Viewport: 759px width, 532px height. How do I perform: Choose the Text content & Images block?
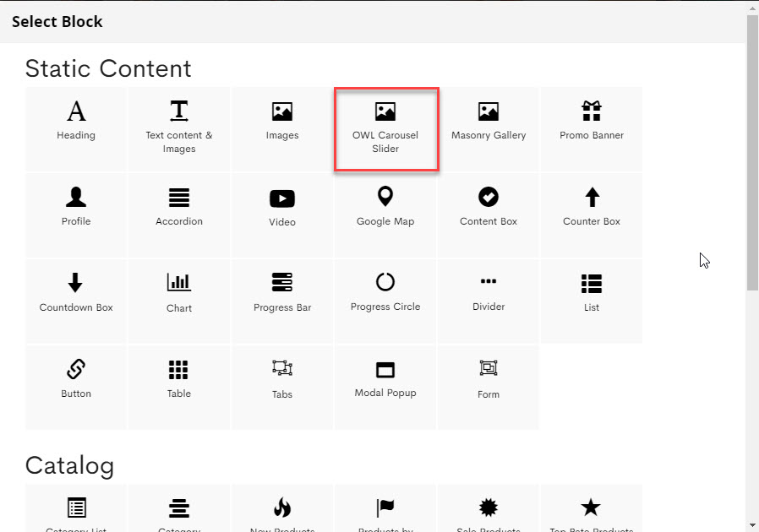click(179, 129)
